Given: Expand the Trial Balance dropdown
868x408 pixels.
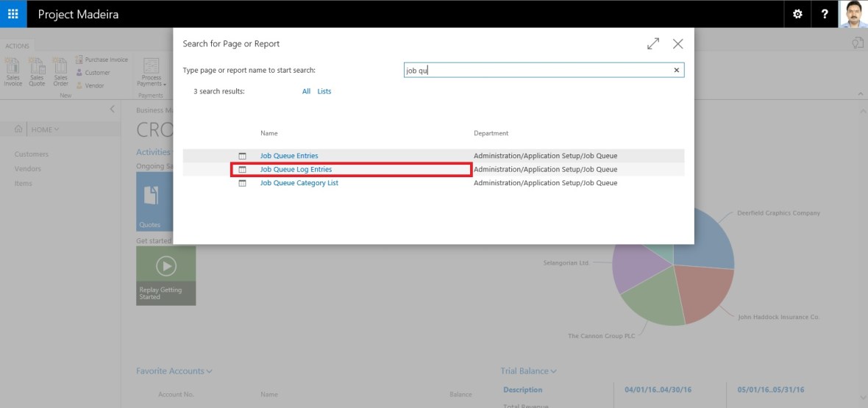Looking at the screenshot, I should click(x=528, y=371).
